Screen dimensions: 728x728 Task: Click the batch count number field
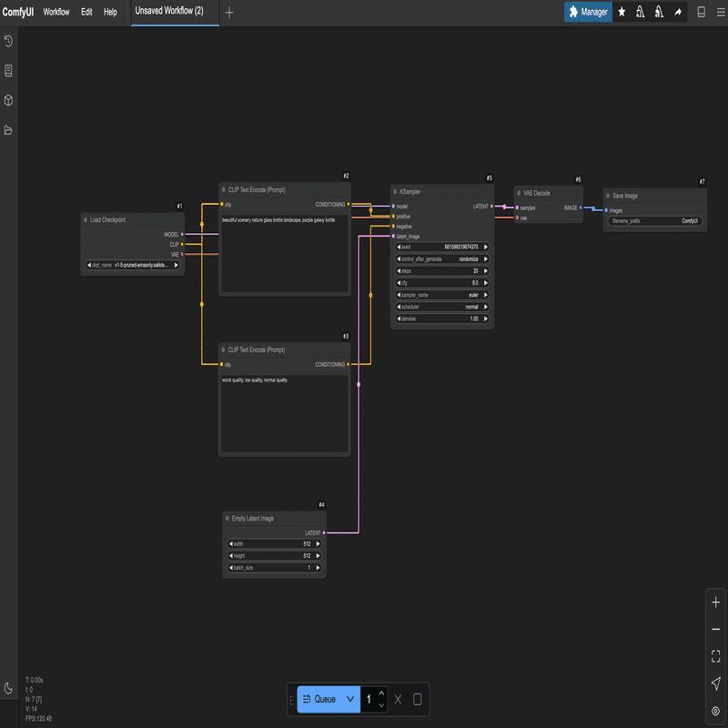tap(369, 699)
